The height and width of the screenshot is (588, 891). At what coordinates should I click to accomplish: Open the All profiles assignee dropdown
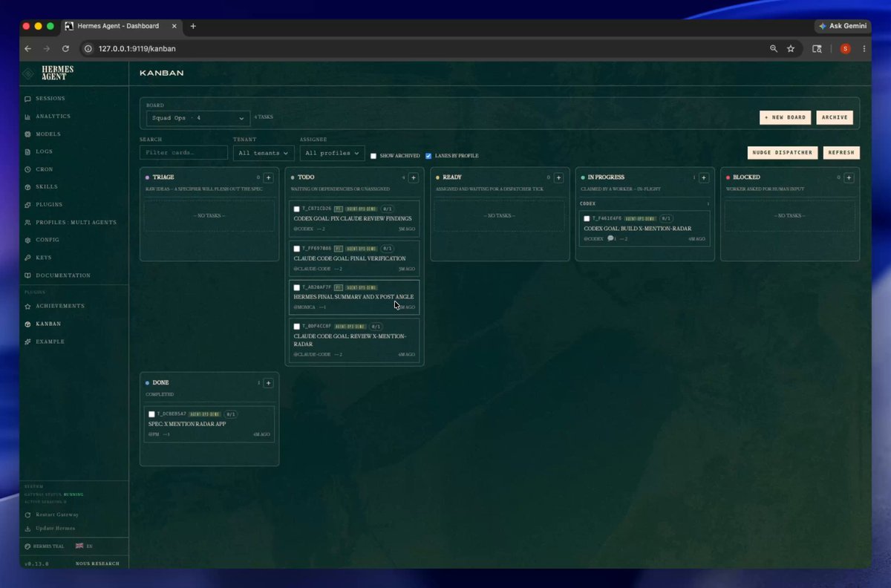332,153
